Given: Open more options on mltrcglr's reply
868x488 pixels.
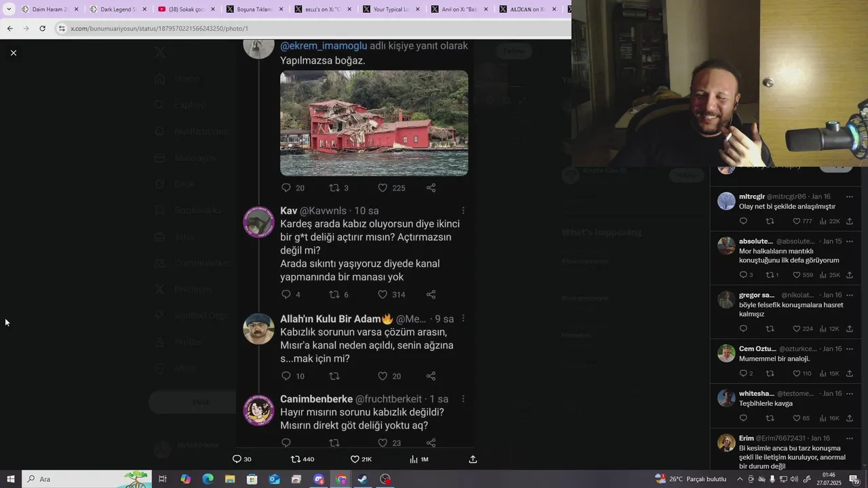Looking at the screenshot, I should tap(849, 197).
